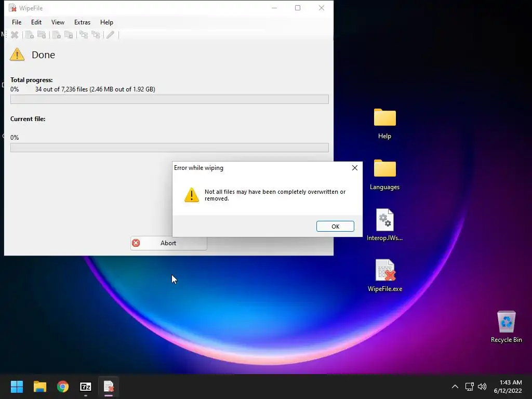The width and height of the screenshot is (532, 399).
Task: Click the WipeFile title bar app icon
Action: coord(12,8)
